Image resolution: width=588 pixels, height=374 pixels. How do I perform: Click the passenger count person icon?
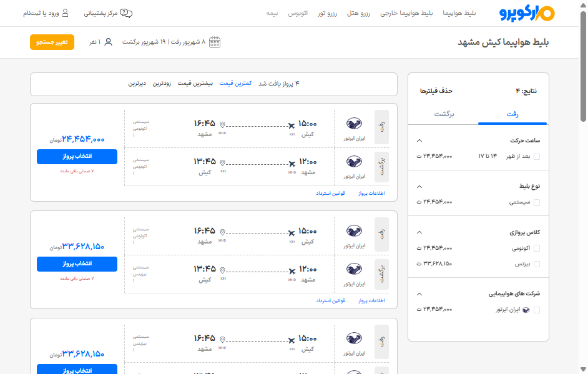tap(109, 42)
